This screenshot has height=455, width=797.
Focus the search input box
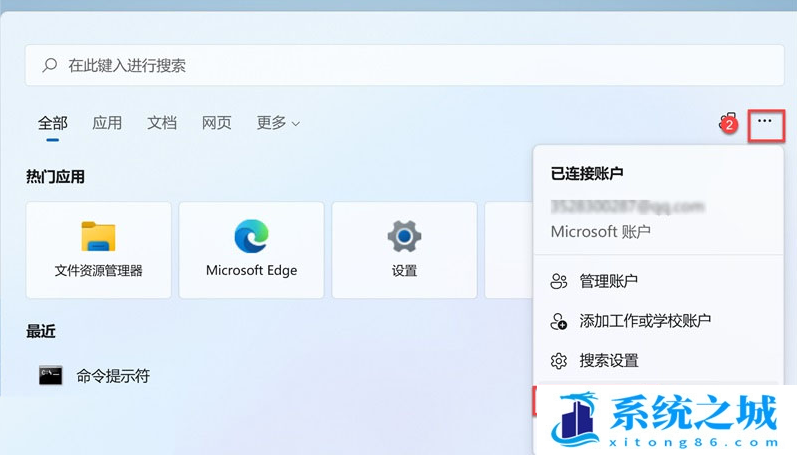tap(405, 65)
